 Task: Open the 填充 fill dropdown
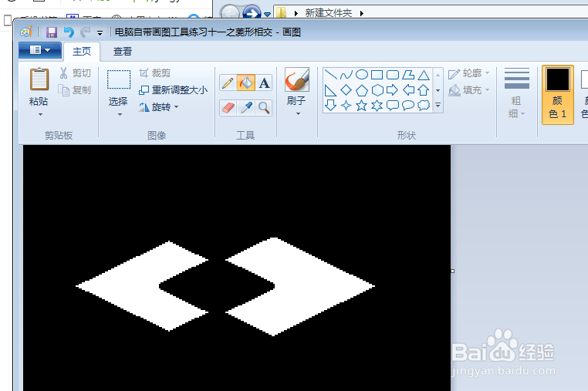pos(469,90)
